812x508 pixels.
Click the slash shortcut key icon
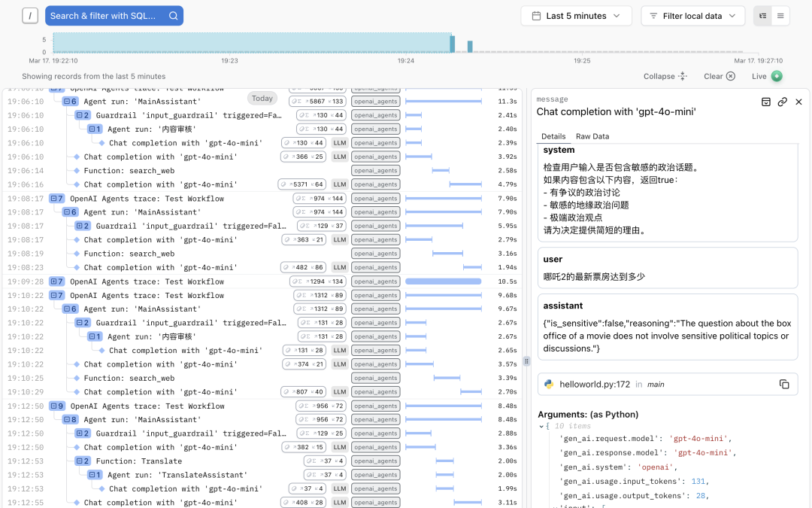click(x=30, y=16)
